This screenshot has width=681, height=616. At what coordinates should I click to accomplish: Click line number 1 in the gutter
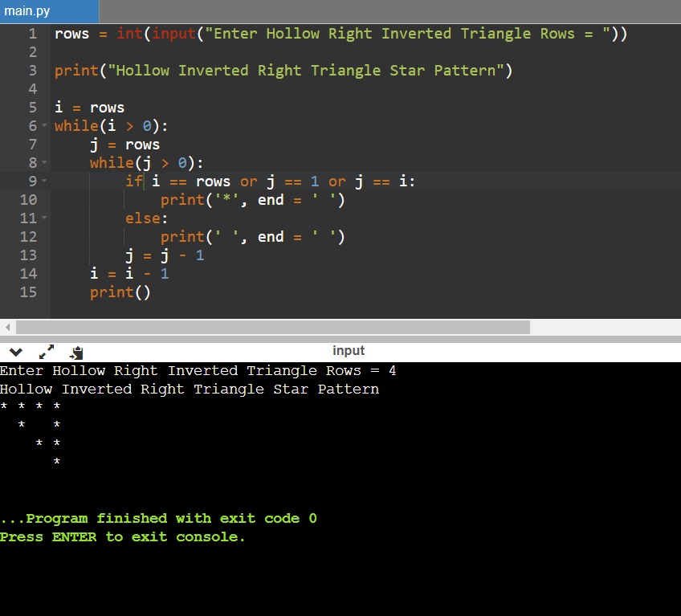click(32, 34)
